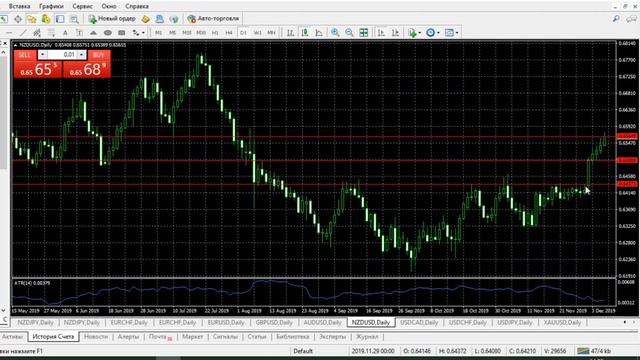
Task: Open MetaEditor yellow diamond icon
Action: point(146,19)
